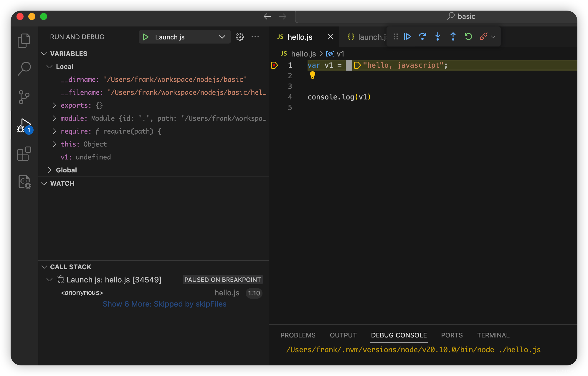The width and height of the screenshot is (588, 376).
Task: Expand the this Object variable
Action: coord(54,144)
